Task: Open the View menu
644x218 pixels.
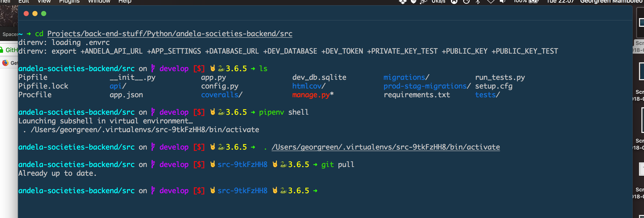Action: [x=44, y=1]
